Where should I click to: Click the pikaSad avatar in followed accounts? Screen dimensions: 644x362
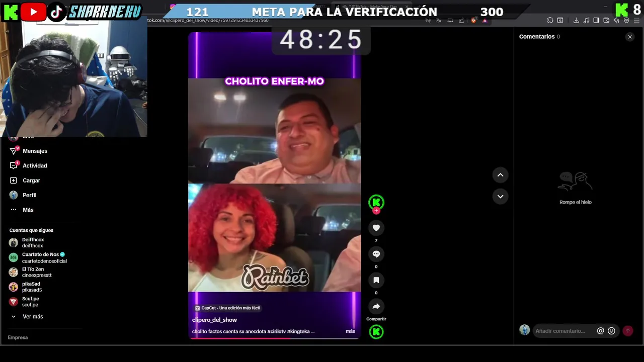tap(14, 287)
